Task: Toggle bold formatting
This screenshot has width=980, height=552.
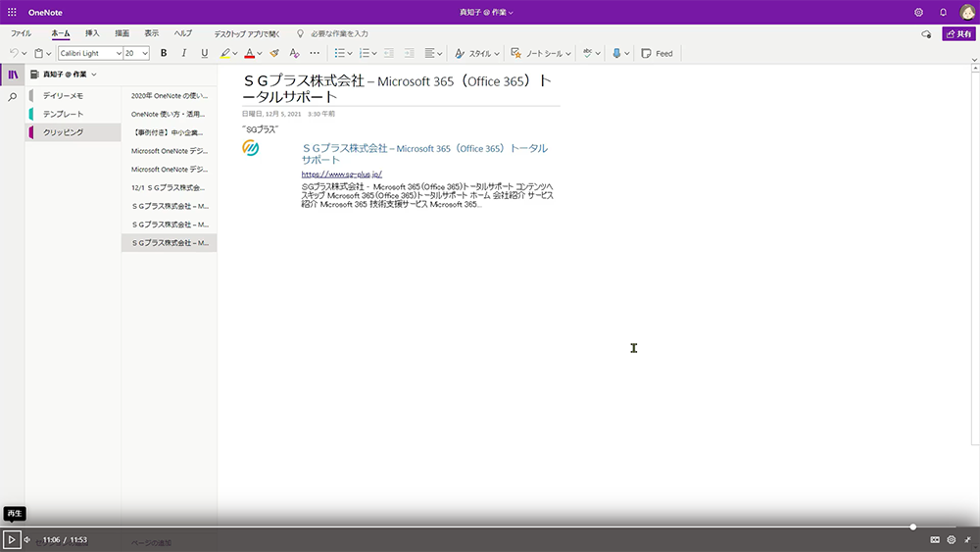Action: 164,53
